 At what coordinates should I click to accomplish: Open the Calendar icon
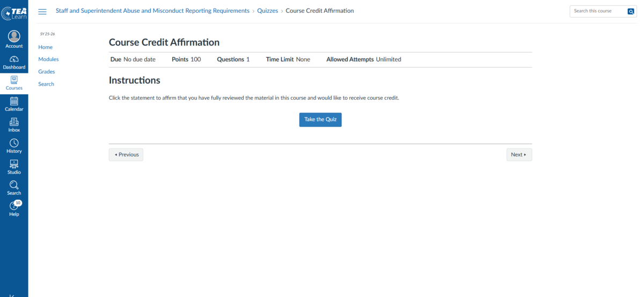click(x=14, y=101)
